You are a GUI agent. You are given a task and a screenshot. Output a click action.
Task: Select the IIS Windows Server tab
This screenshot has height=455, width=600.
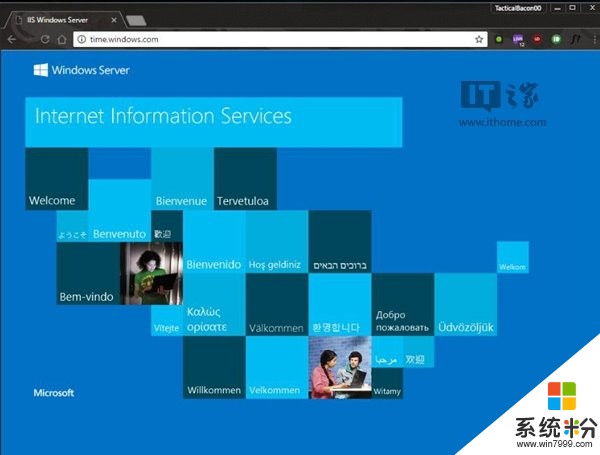[64, 20]
